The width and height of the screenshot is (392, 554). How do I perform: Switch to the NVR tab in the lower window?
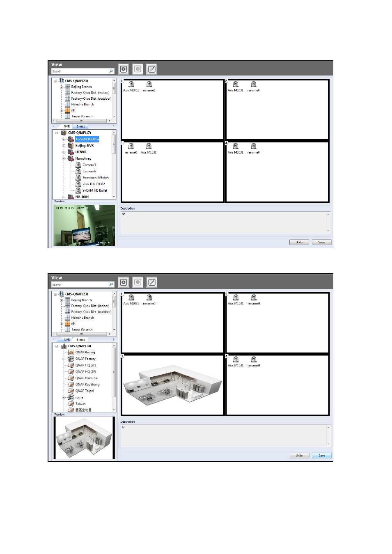[x=66, y=339]
